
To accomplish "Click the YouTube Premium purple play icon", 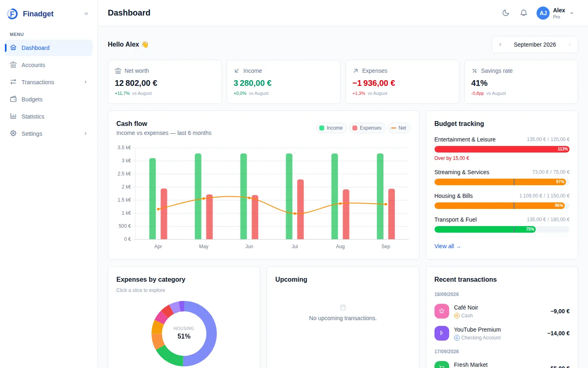I will pyautogui.click(x=441, y=333).
